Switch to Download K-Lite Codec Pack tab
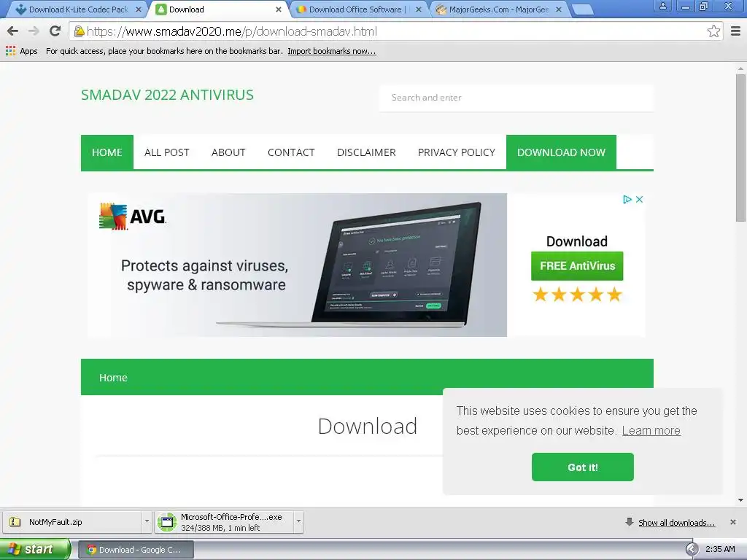The width and height of the screenshot is (747, 560). tap(75, 9)
